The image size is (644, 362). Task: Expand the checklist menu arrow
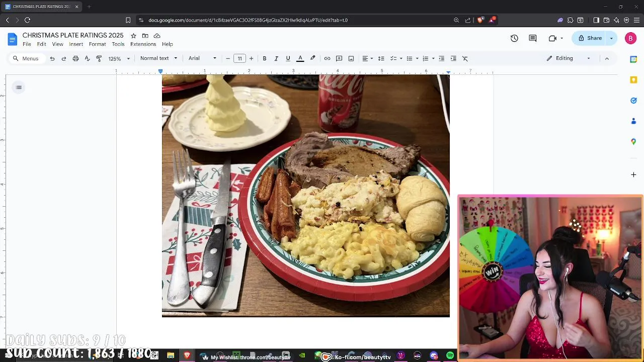[401, 58]
